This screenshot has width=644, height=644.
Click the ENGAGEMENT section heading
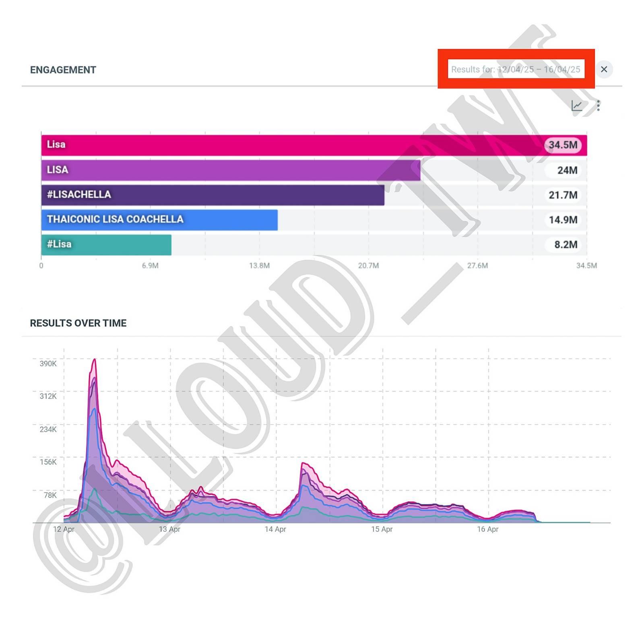[x=63, y=70]
